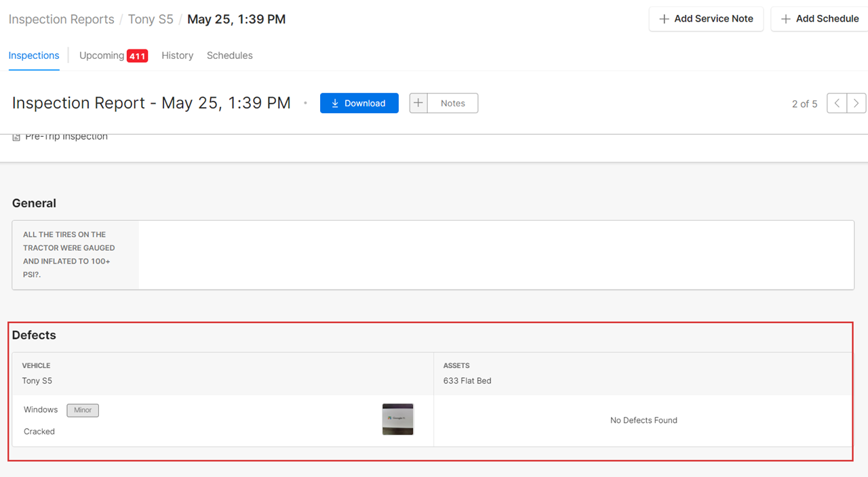The width and height of the screenshot is (868, 477).
Task: Click the Pre-Trip Inspection document icon
Action: 16,138
